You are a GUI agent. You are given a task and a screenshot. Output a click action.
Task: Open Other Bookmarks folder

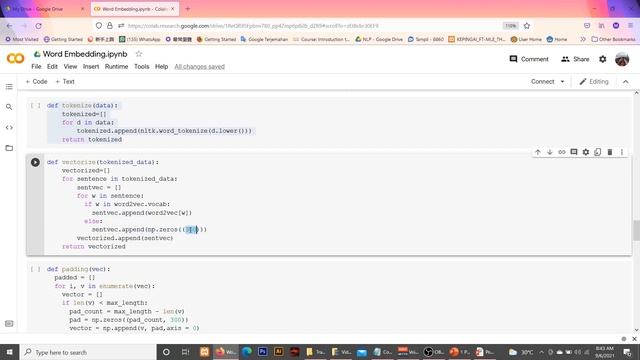click(613, 39)
